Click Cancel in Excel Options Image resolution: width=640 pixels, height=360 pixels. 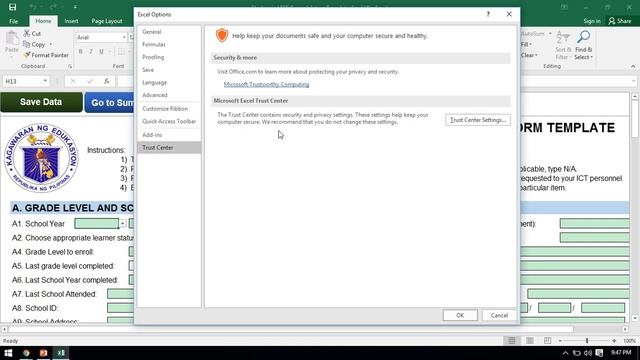tap(499, 315)
